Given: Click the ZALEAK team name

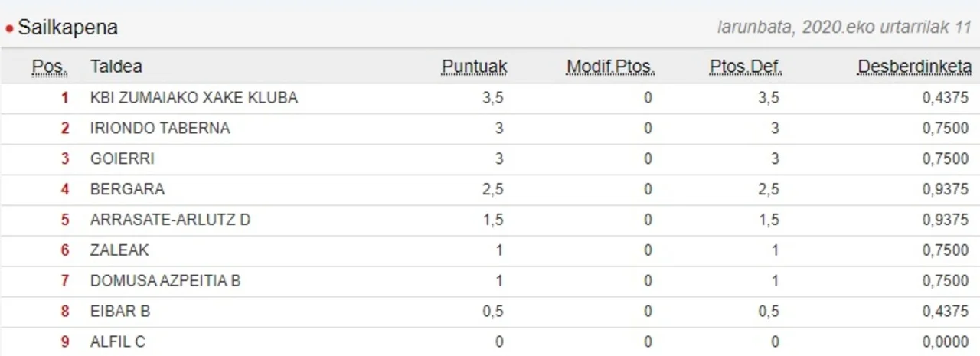Looking at the screenshot, I should [x=119, y=250].
